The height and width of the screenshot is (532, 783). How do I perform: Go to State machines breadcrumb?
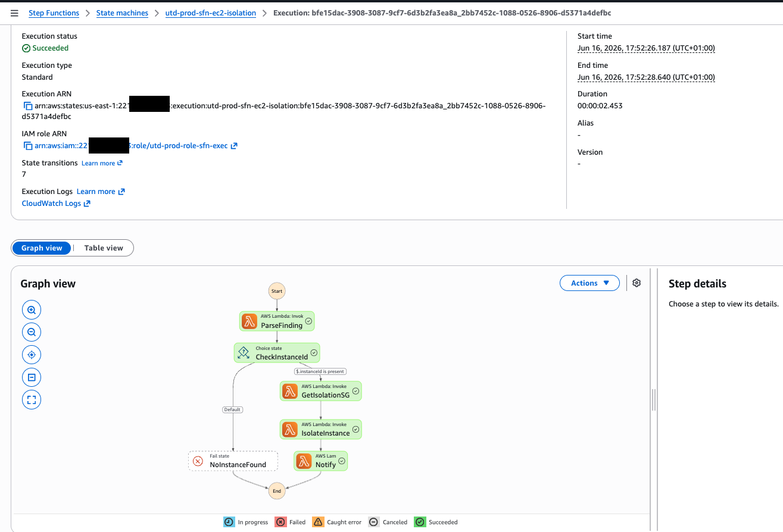(x=122, y=13)
